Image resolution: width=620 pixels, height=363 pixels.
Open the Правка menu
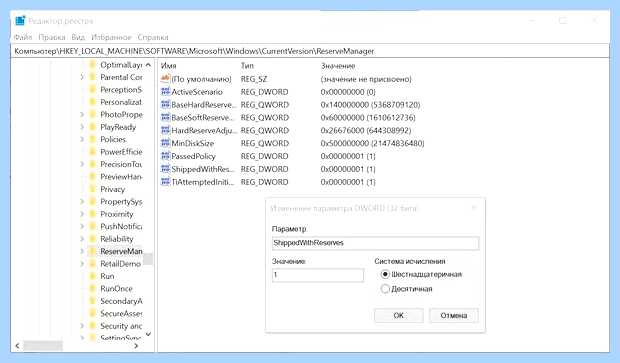point(52,37)
